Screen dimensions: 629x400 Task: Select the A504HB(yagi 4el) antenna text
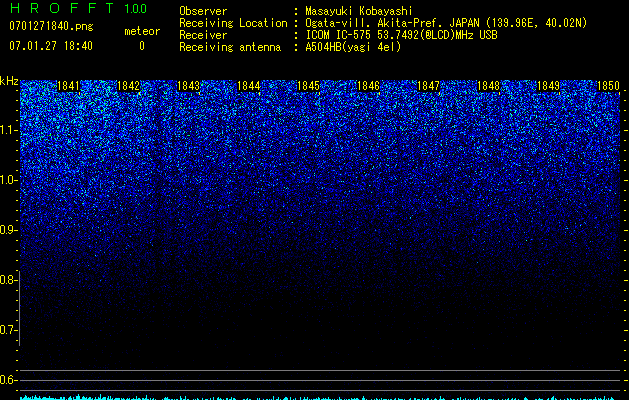pyautogui.click(x=353, y=47)
